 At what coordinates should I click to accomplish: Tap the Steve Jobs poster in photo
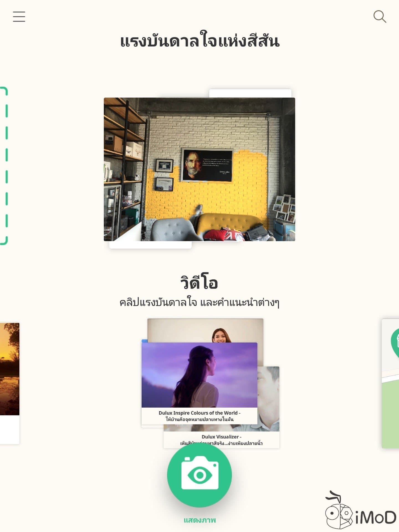point(208,166)
